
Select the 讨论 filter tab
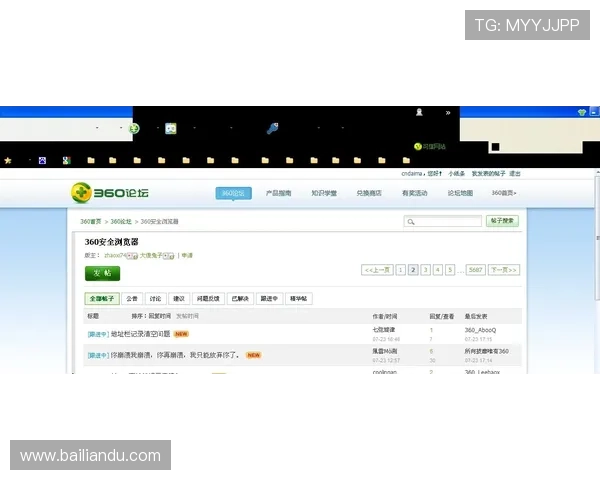tap(155, 299)
